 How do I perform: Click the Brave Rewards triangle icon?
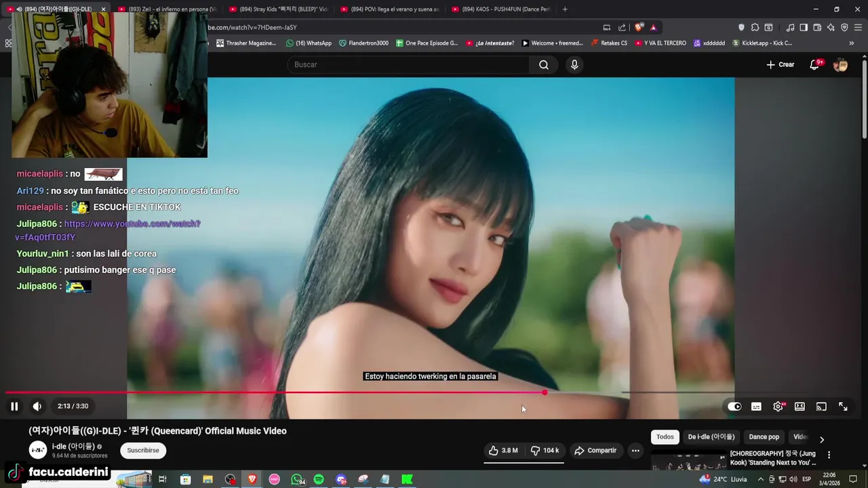click(x=654, y=28)
